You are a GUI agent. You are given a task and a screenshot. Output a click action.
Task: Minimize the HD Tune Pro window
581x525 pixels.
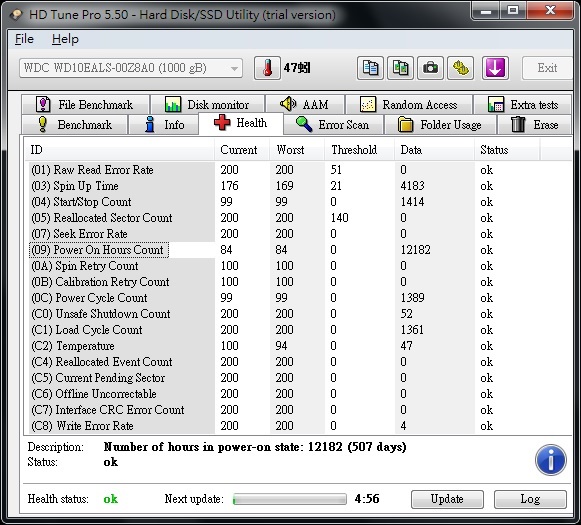486,11
